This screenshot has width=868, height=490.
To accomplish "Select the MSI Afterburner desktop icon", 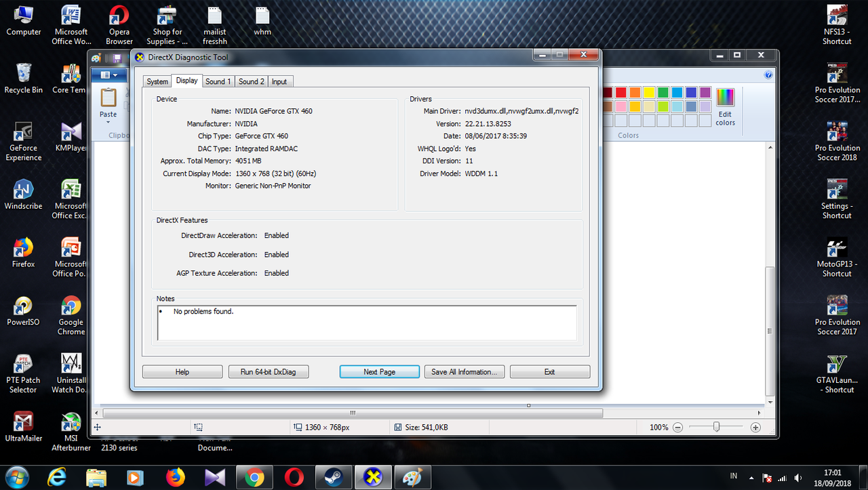I will click(x=71, y=432).
